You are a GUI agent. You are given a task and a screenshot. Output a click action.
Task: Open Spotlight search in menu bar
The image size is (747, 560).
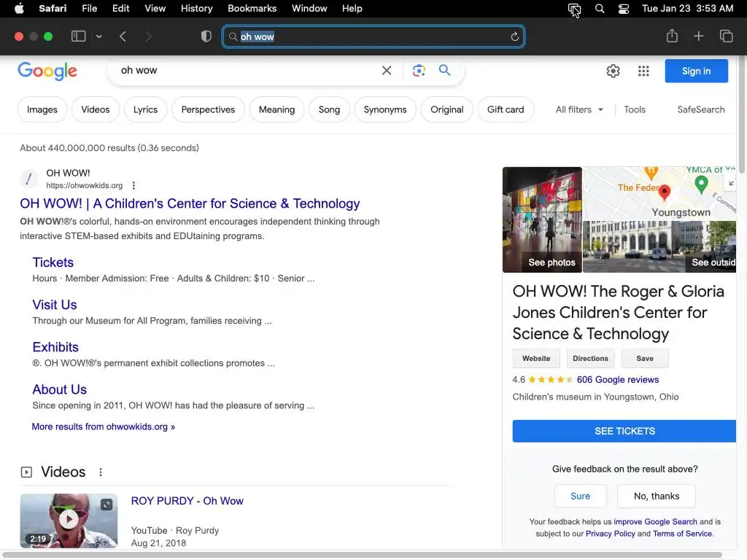click(x=600, y=9)
